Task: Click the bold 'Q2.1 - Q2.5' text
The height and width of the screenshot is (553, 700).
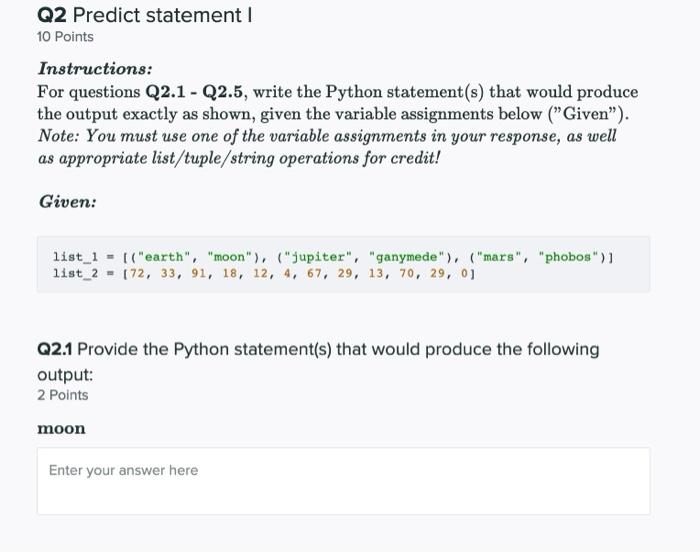Action: click(x=194, y=92)
